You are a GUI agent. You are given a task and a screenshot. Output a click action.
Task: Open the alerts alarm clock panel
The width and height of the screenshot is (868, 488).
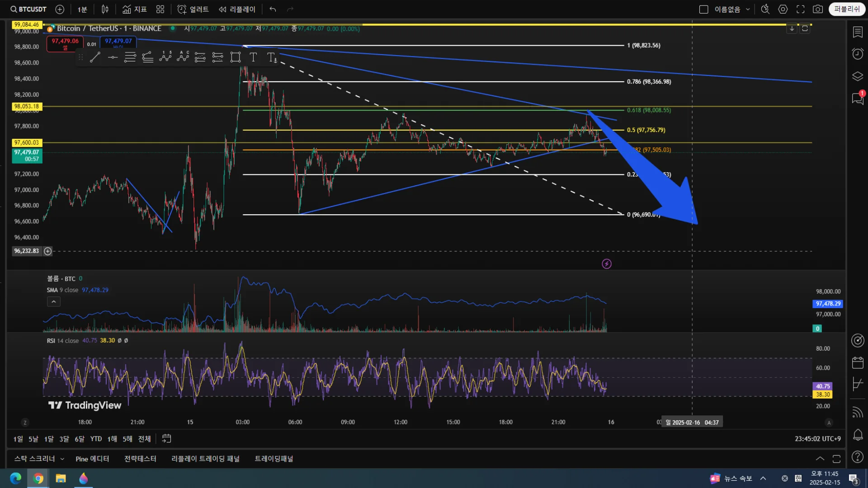click(858, 54)
